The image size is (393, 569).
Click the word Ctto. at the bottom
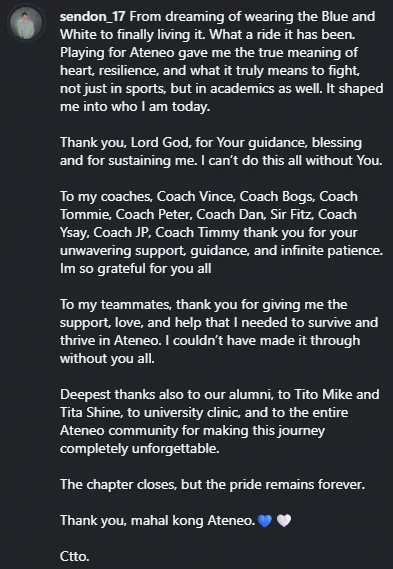pyautogui.click(x=75, y=556)
